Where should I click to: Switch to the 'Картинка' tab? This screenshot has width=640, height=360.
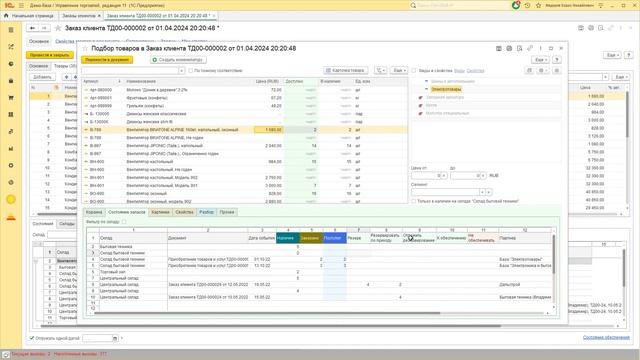[x=160, y=212]
